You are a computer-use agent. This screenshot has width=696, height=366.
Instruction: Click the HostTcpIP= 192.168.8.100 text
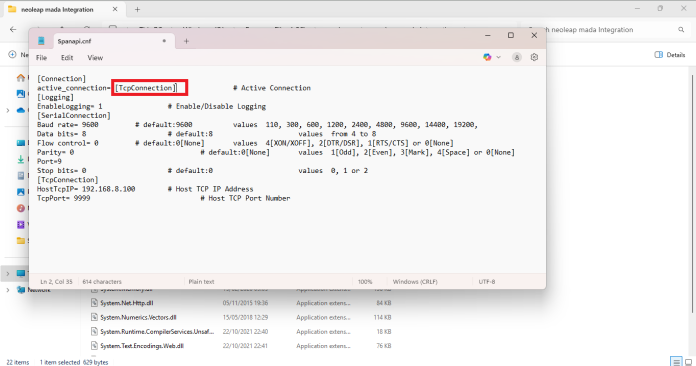(x=86, y=189)
